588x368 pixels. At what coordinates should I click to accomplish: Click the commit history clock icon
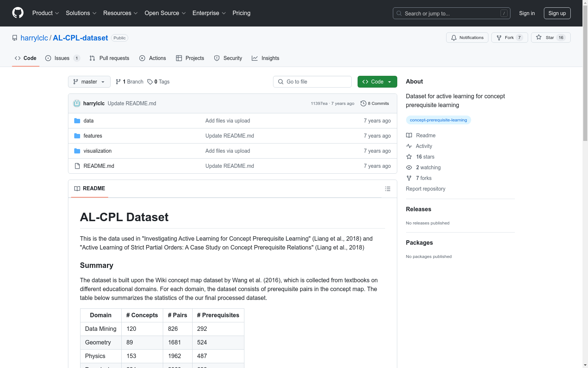pyautogui.click(x=363, y=103)
